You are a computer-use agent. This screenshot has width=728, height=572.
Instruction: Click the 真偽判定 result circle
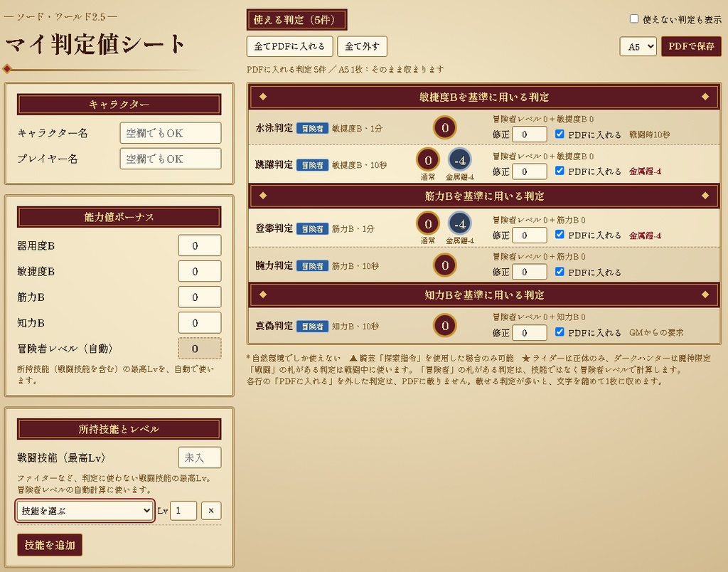tap(445, 326)
